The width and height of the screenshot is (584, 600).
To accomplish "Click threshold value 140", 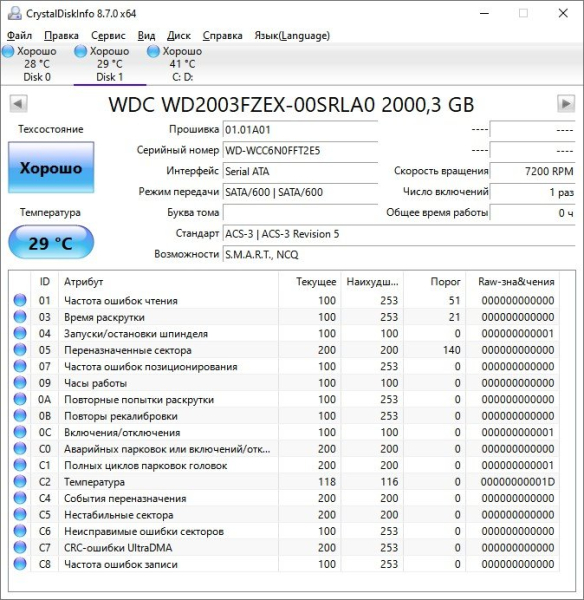I will 452,350.
